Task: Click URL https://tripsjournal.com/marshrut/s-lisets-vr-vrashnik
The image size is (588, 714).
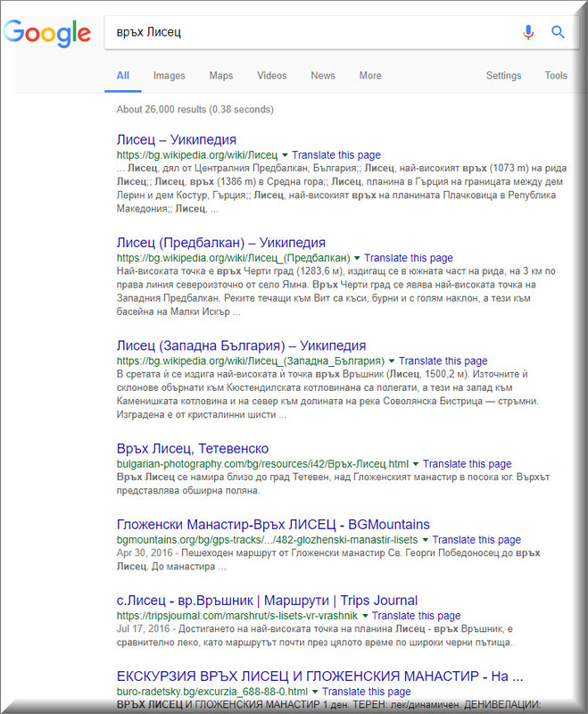Action: [237, 616]
